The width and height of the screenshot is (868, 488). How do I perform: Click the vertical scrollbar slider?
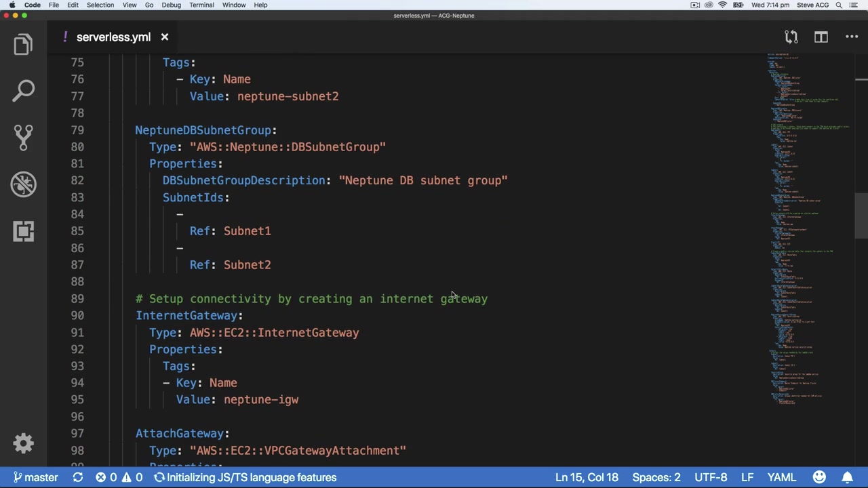861,216
